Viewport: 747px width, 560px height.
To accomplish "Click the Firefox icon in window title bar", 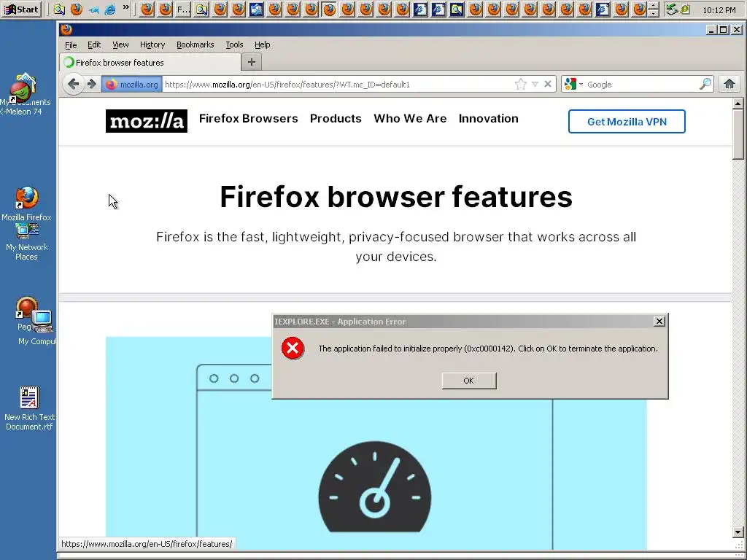I will point(66,29).
